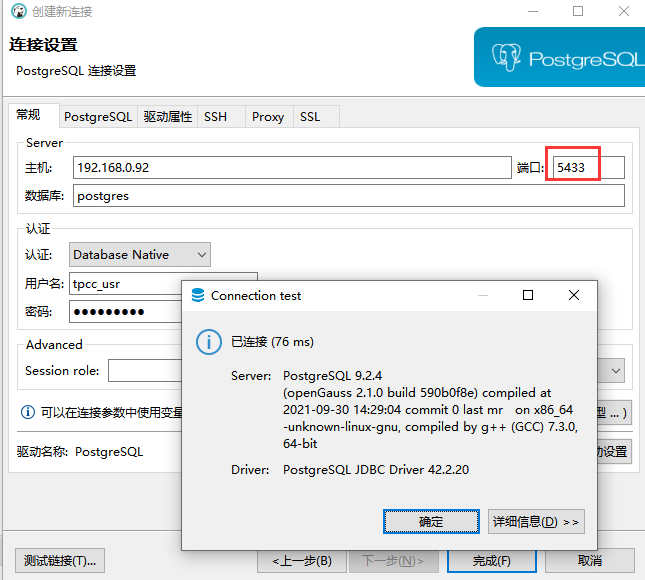Open the 认证 Database Native dropdown

[140, 255]
